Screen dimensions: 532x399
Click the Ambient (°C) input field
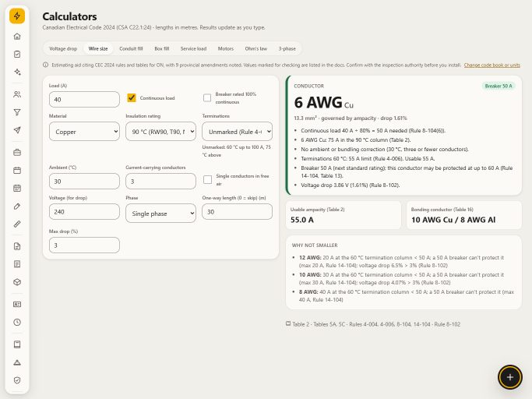(84, 182)
